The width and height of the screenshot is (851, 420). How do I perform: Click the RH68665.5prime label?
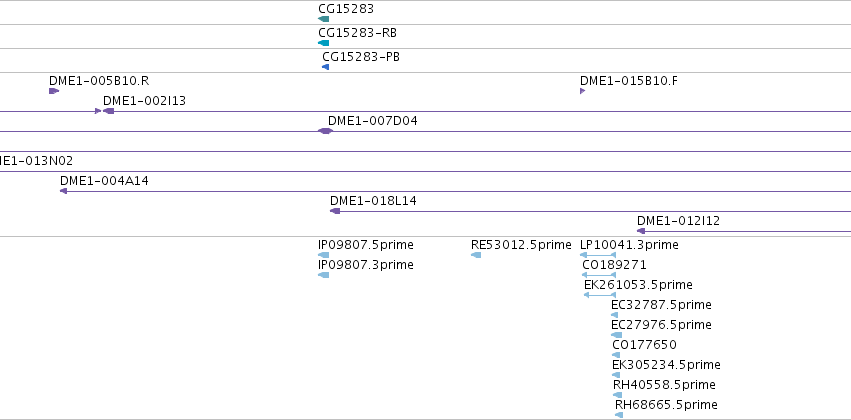(666, 405)
